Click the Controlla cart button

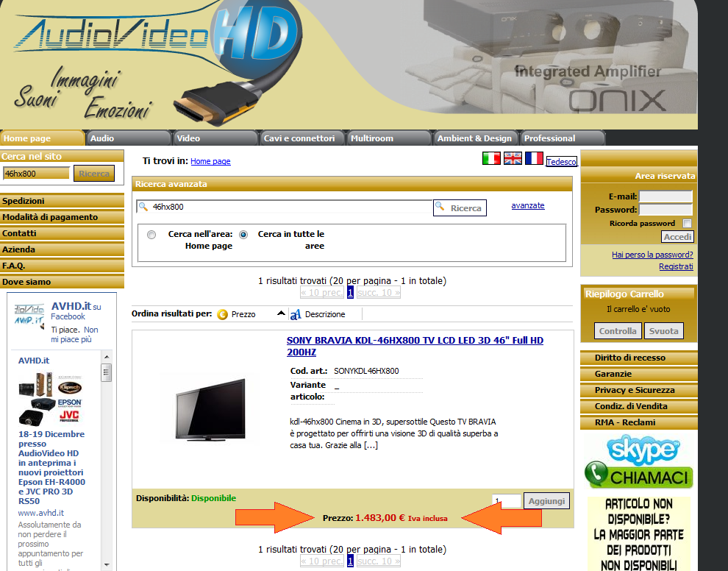[618, 331]
